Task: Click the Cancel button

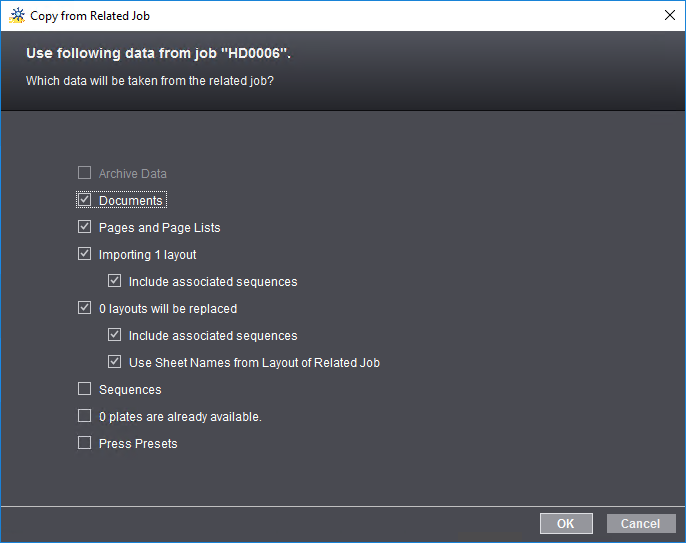Action: tap(640, 524)
